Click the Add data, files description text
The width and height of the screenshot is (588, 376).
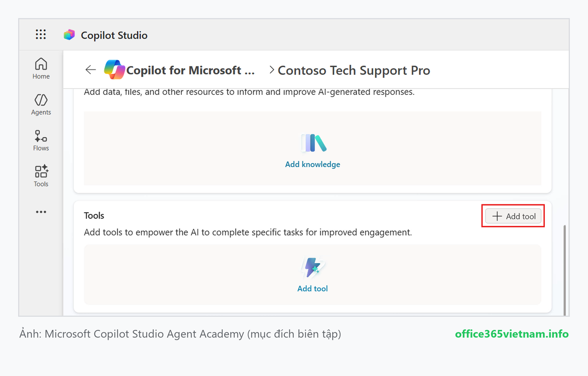249,92
